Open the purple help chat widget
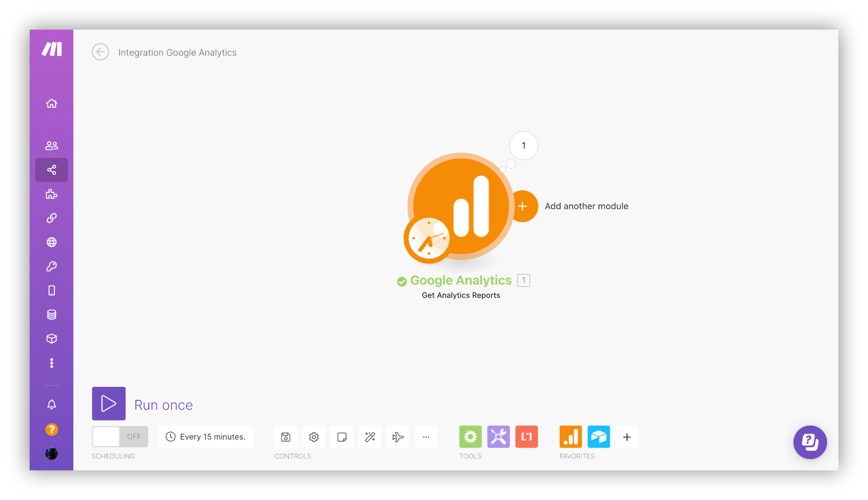This screenshot has height=500, width=868. point(810,442)
